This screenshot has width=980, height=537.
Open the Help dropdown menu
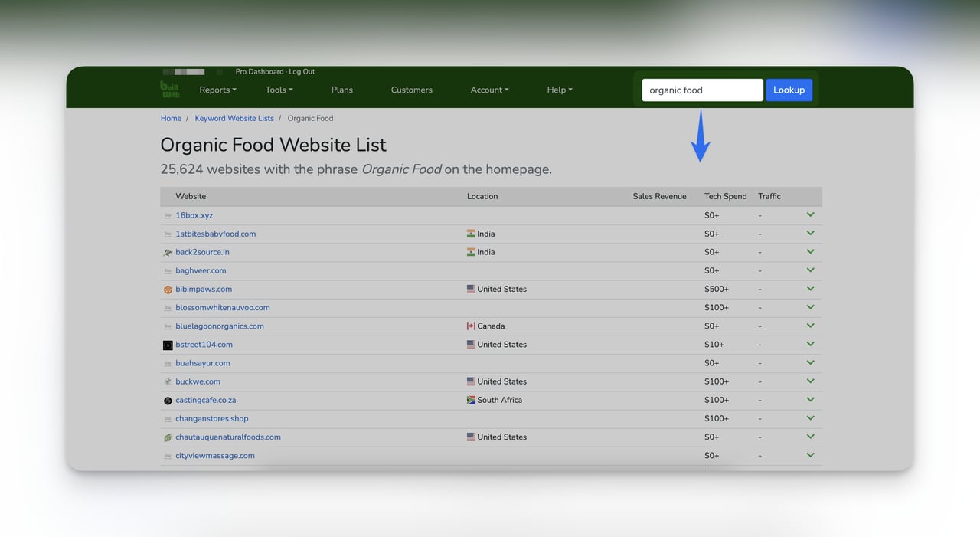pyautogui.click(x=560, y=90)
